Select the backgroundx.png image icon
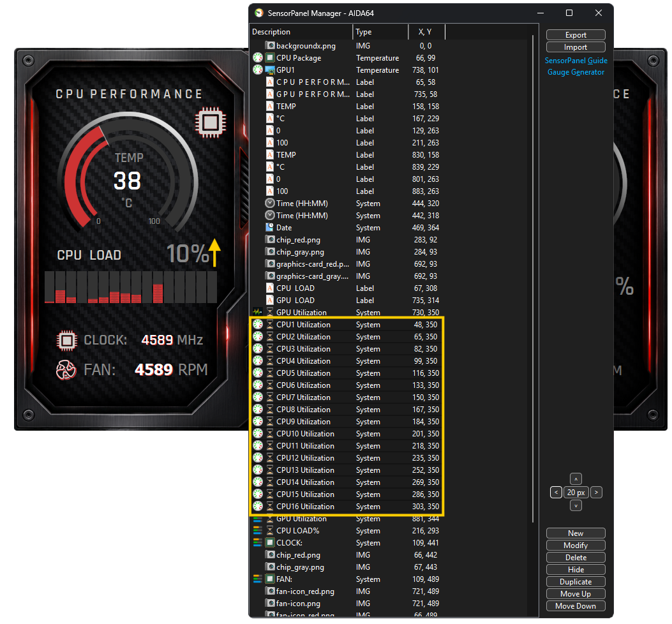672x624 pixels. [x=270, y=45]
